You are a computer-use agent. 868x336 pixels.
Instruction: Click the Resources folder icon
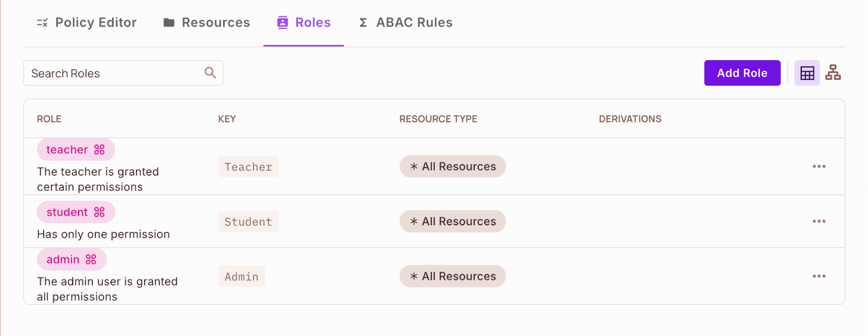coord(169,23)
